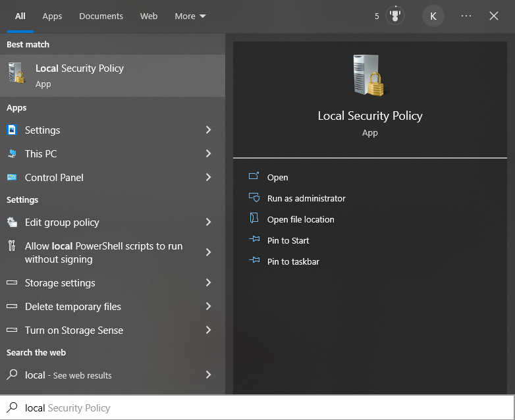Click the Run as administrator shield icon
This screenshot has height=420, width=515.
[x=254, y=197]
